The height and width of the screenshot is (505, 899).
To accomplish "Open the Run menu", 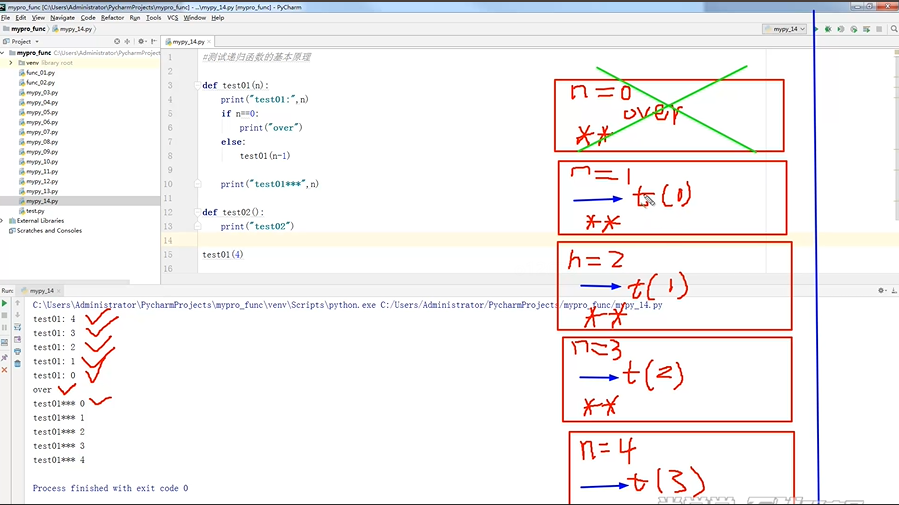I will pyautogui.click(x=135, y=18).
